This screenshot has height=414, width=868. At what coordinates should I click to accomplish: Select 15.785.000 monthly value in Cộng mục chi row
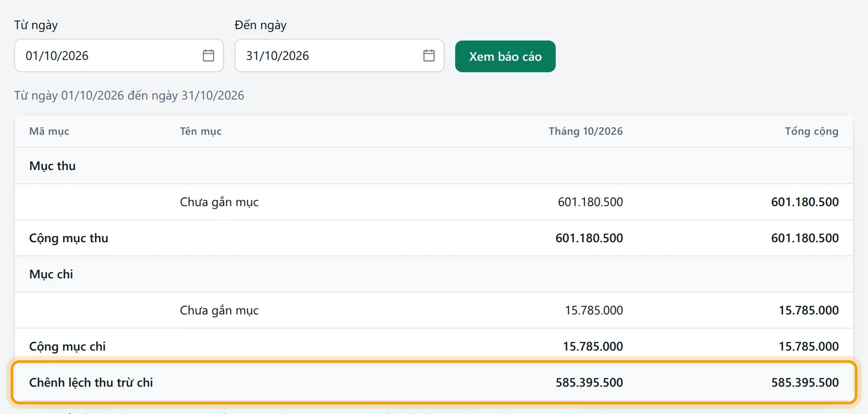pyautogui.click(x=593, y=346)
